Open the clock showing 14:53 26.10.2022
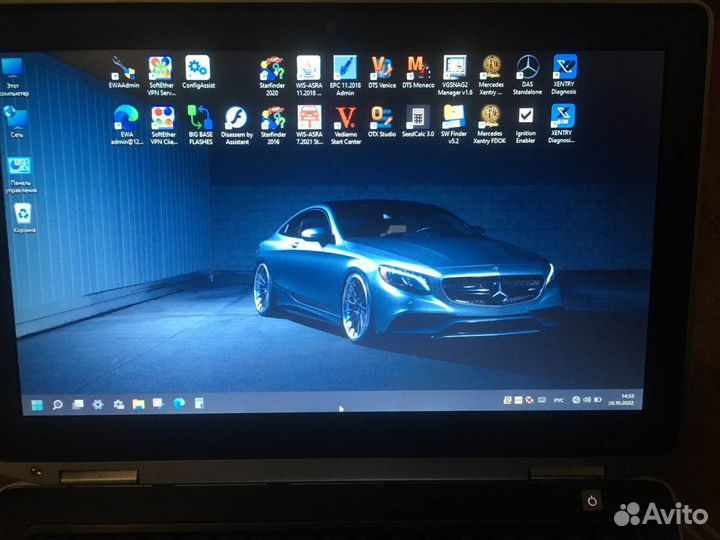720x540 pixels. 621,399
